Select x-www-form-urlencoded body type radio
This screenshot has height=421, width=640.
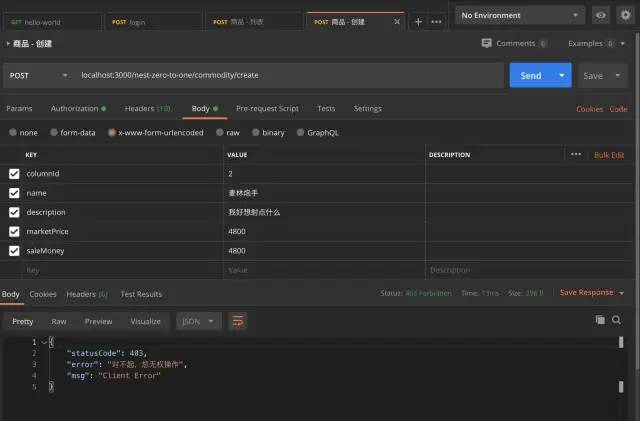(x=111, y=132)
